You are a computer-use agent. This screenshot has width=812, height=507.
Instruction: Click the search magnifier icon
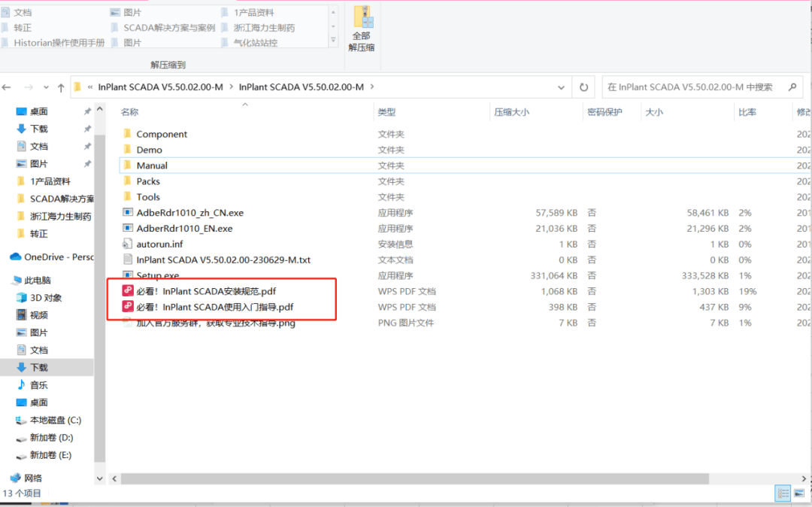(792, 87)
